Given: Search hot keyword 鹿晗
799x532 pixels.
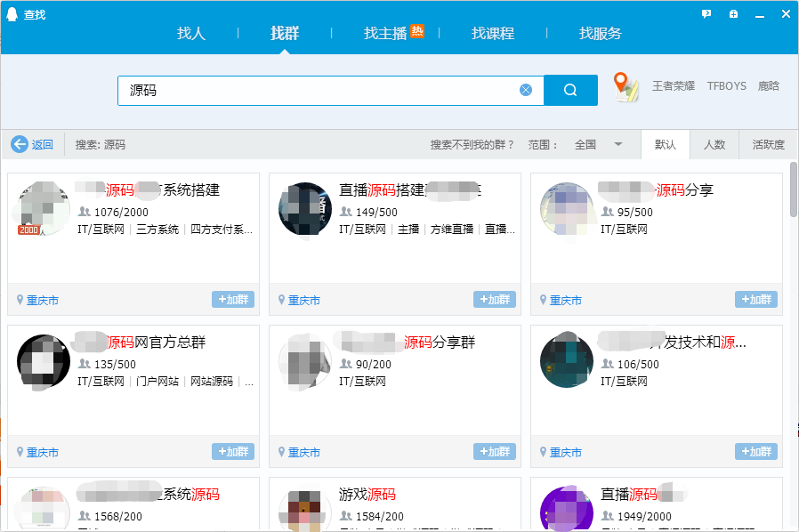Looking at the screenshot, I should [x=769, y=86].
